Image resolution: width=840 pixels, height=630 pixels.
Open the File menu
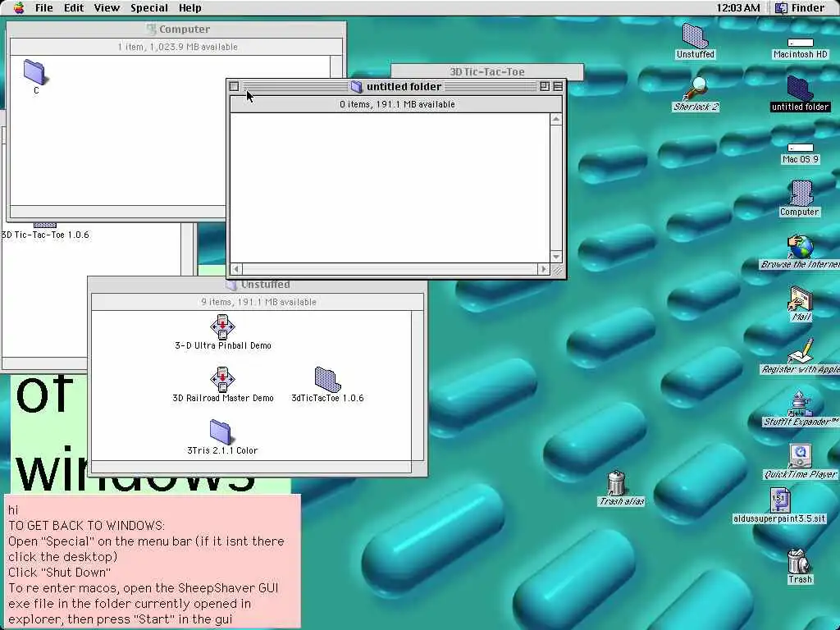pos(44,8)
